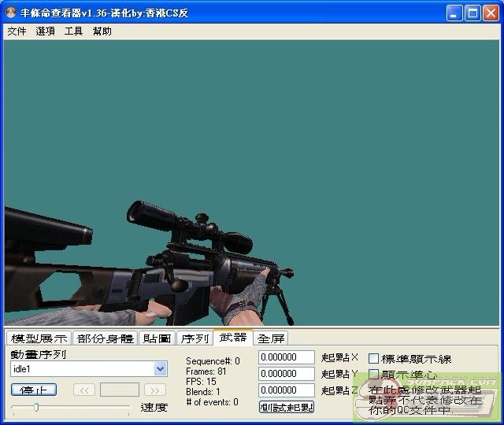Image resolution: width=504 pixels, height=425 pixels.
Task: Click the next frame >> button
Action: 155,390
